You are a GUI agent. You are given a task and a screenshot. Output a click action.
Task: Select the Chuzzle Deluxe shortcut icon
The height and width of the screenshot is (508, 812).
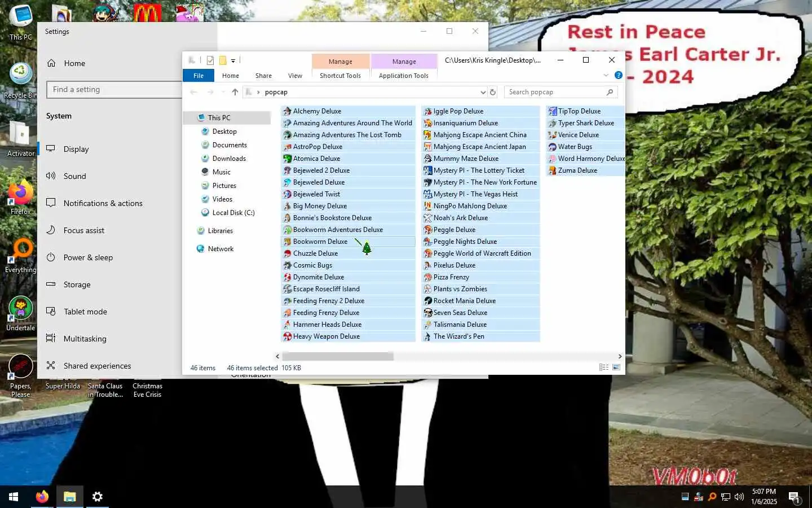coord(288,253)
